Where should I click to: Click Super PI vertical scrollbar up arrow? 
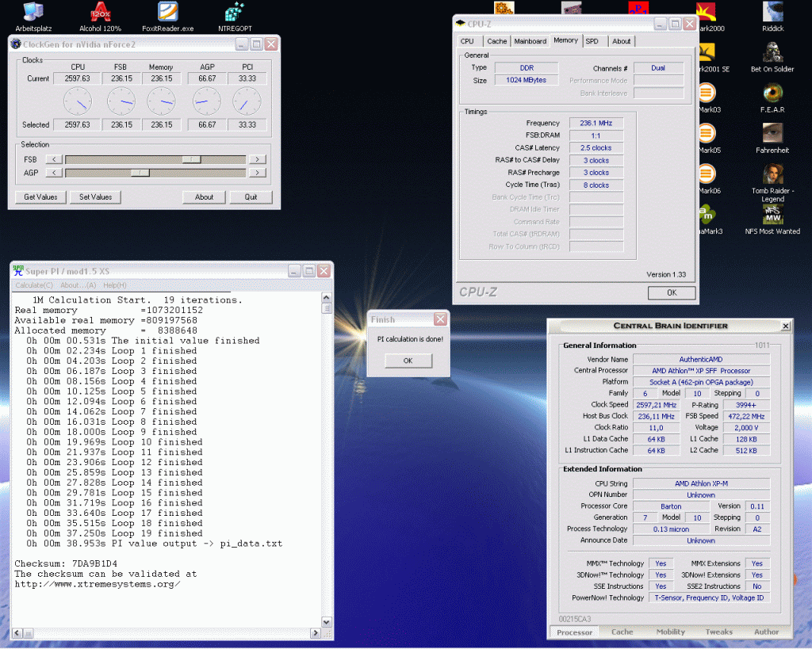(x=326, y=298)
